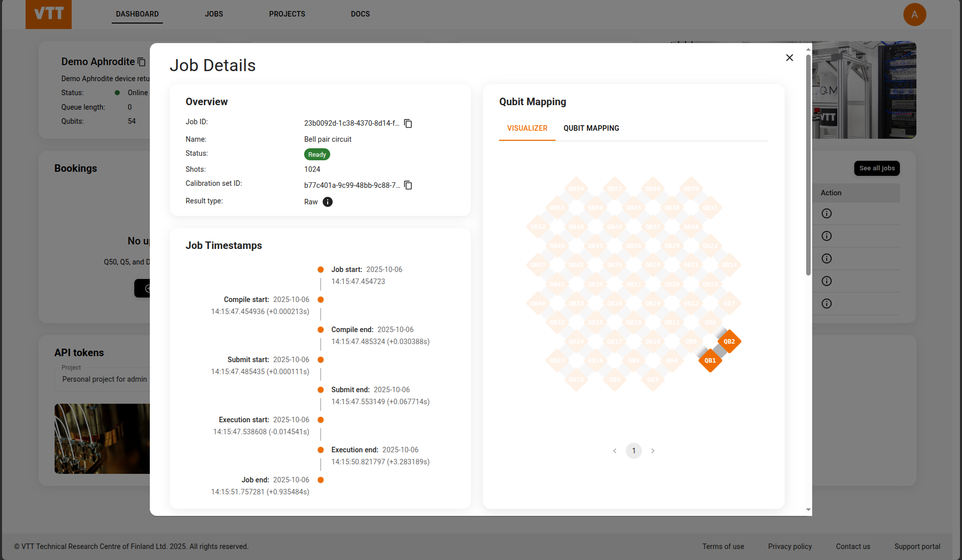The image size is (962, 560).
Task: Click the Job Details scrollbar
Action: click(x=808, y=165)
